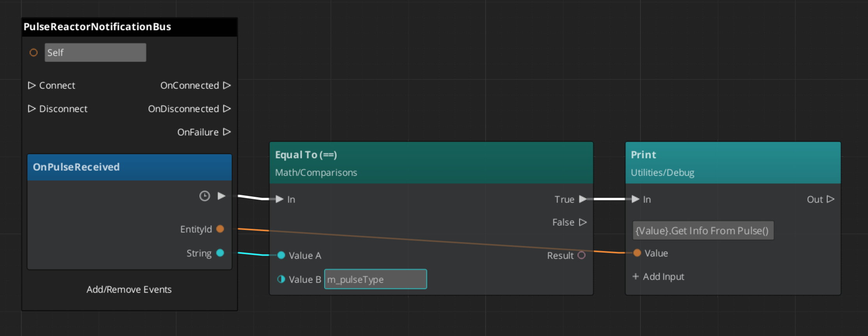Screen dimensions: 868x336
Task: Click the Connect execution input pin
Action: click(32, 85)
